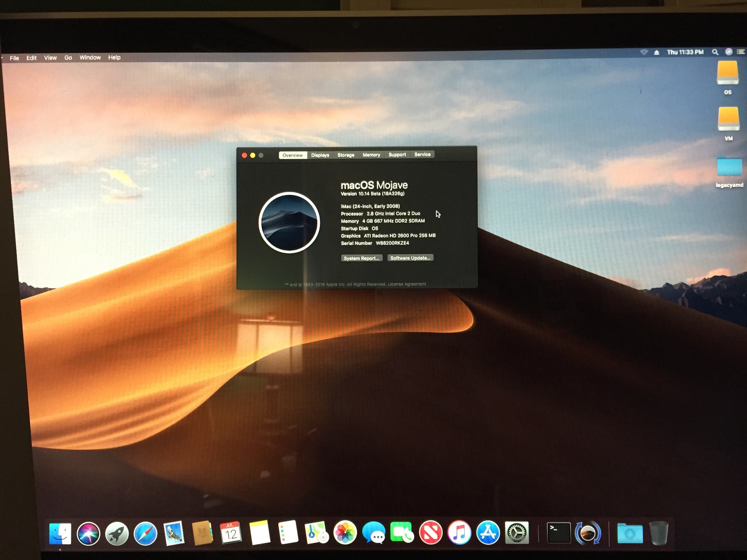This screenshot has width=747, height=560.
Task: Click the Spotlight search icon
Action: click(715, 52)
